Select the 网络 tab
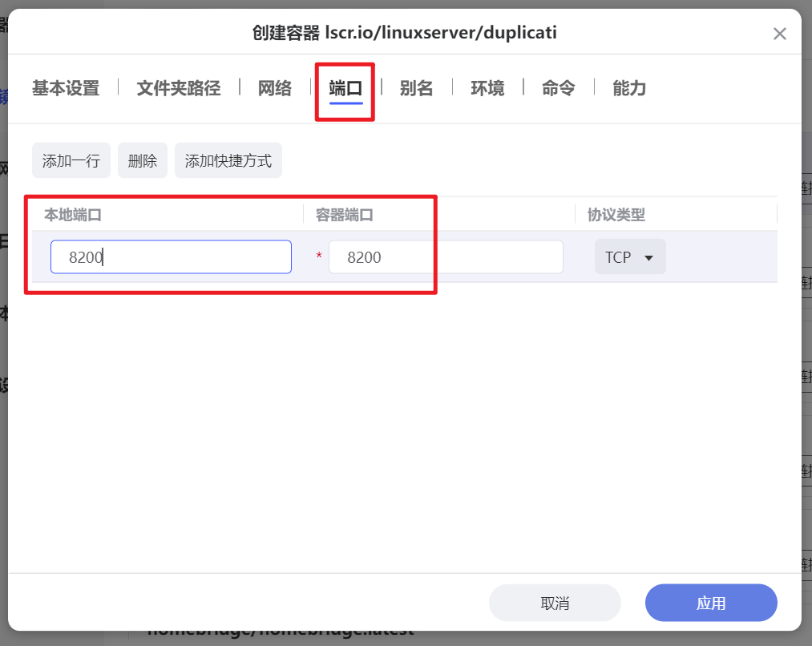This screenshot has width=812, height=646. tap(275, 88)
